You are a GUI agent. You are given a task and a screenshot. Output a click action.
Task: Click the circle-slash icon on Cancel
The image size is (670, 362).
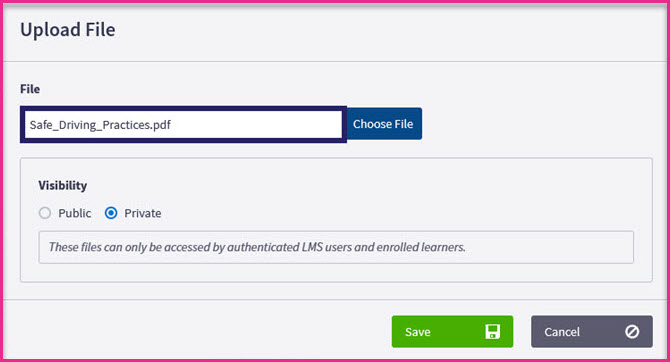(x=632, y=332)
